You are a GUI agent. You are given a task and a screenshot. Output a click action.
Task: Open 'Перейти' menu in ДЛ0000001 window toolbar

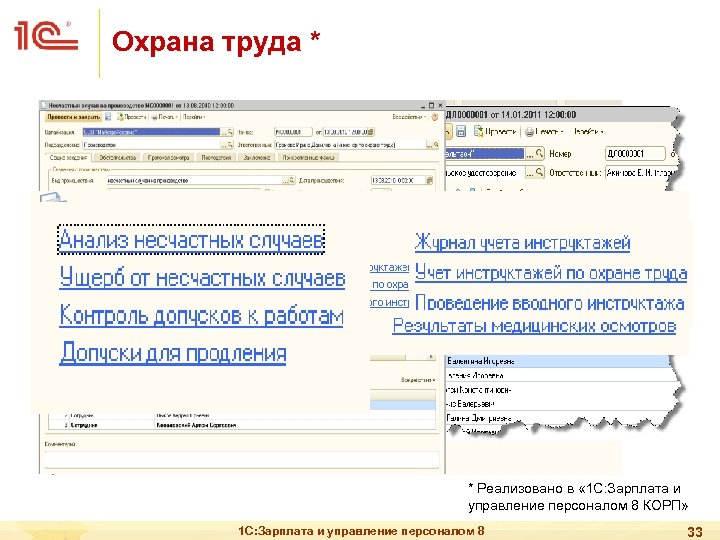[589, 132]
